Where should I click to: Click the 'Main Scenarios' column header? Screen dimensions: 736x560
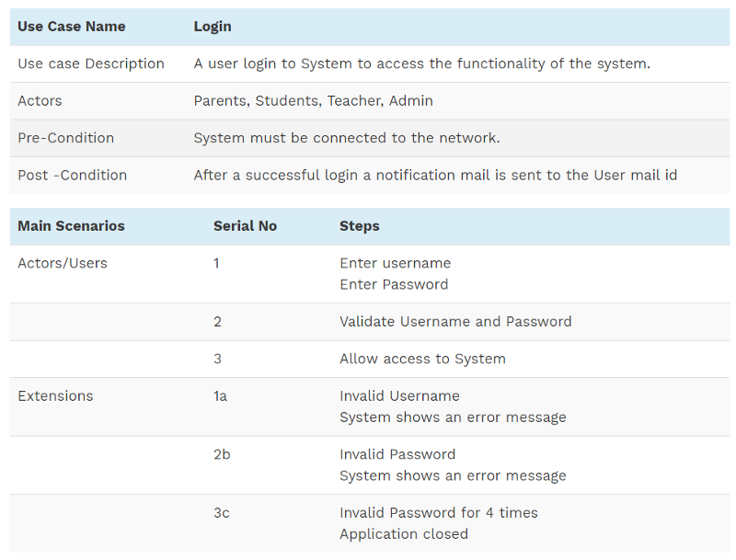[x=71, y=225]
